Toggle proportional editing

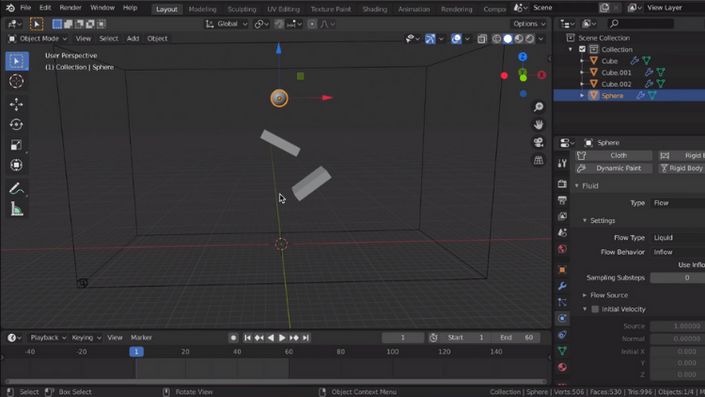click(312, 24)
